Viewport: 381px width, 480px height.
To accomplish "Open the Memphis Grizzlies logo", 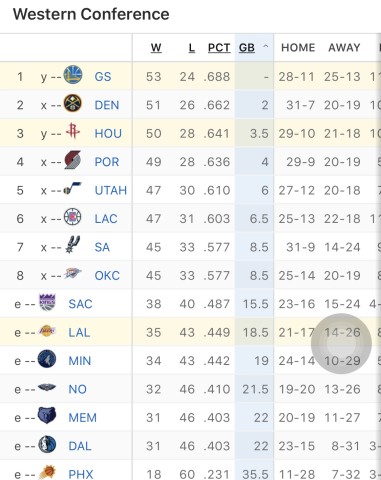I will tap(47, 416).
